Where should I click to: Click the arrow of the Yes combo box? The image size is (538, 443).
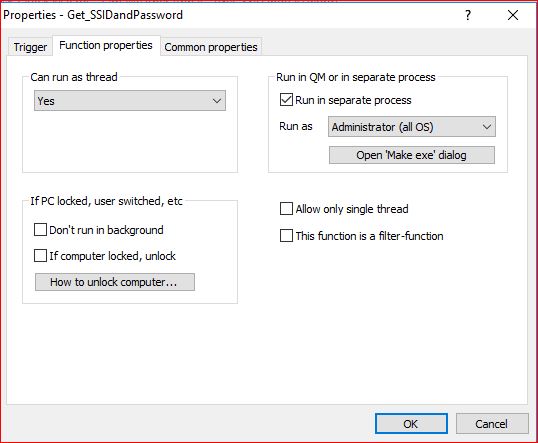click(217, 101)
